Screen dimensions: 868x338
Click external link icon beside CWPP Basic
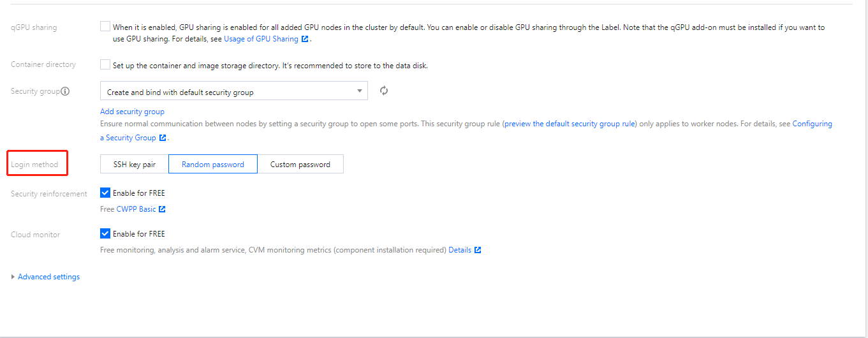pos(162,209)
